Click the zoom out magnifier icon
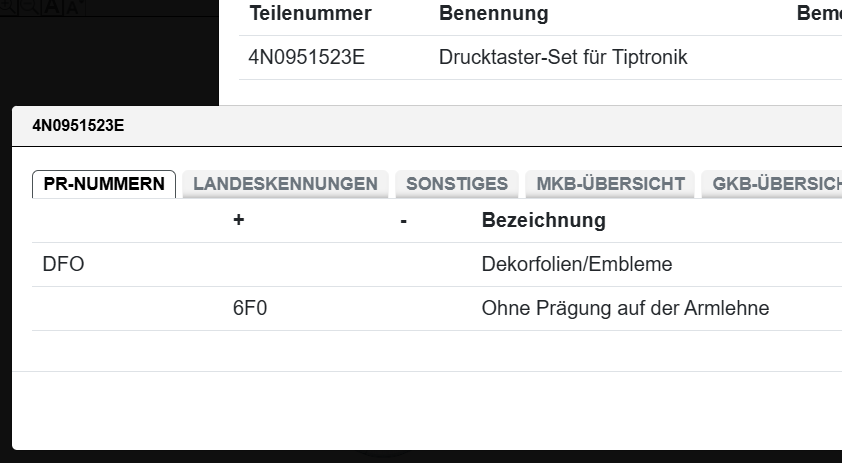 click(x=30, y=6)
